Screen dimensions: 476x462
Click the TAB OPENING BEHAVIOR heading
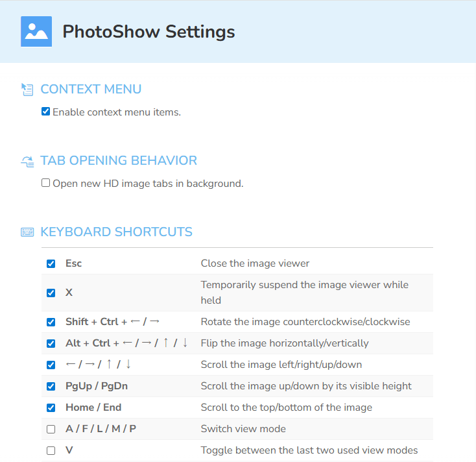119,160
